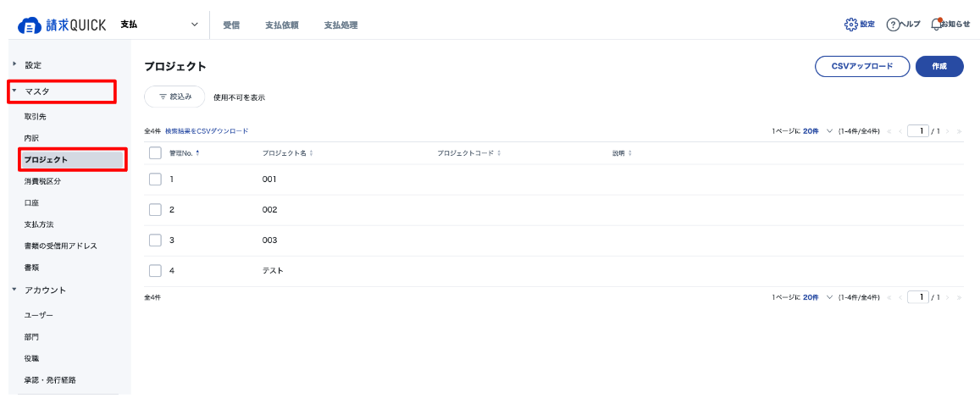Select プロジェクト in the sidebar
Viewport: 980px width, 398px height.
pyautogui.click(x=73, y=160)
